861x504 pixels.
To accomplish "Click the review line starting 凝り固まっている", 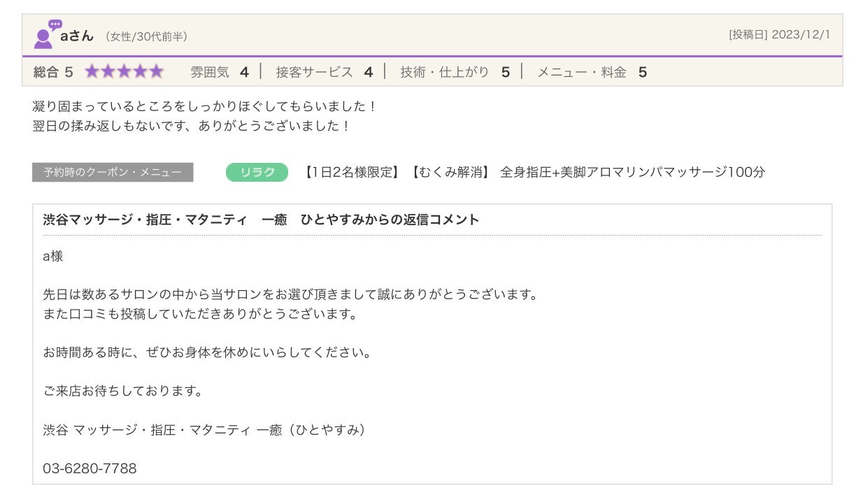I will click(x=206, y=107).
